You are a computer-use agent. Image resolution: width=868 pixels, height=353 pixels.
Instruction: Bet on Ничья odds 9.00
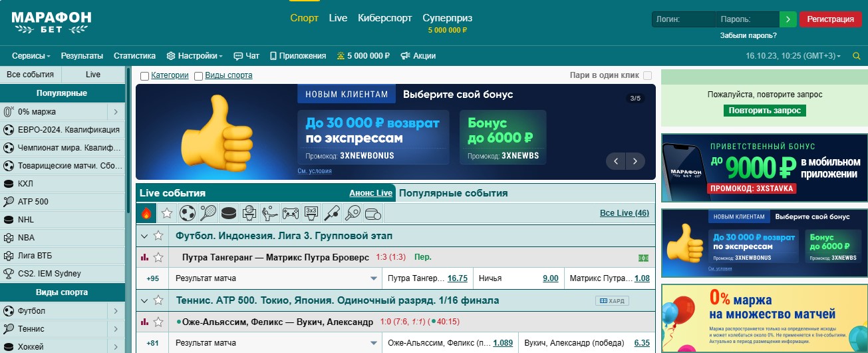point(551,278)
